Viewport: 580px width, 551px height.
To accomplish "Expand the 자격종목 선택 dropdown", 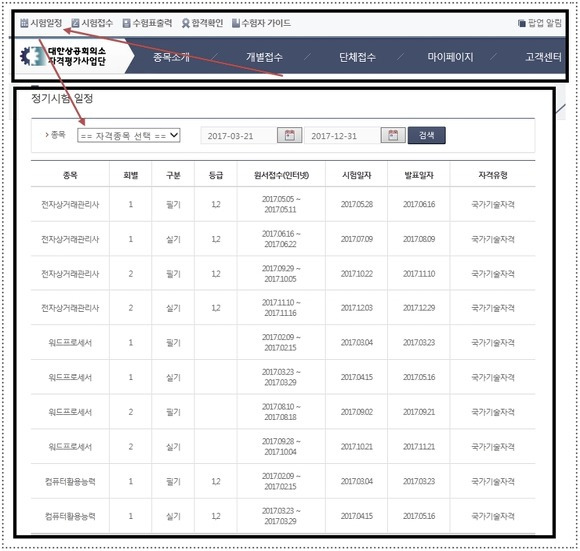I will click(x=129, y=135).
